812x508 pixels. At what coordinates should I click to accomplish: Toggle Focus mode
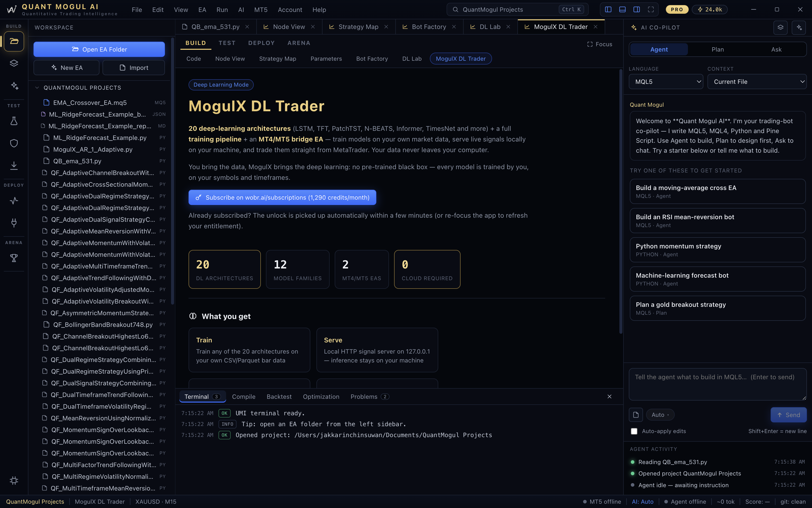(600, 44)
